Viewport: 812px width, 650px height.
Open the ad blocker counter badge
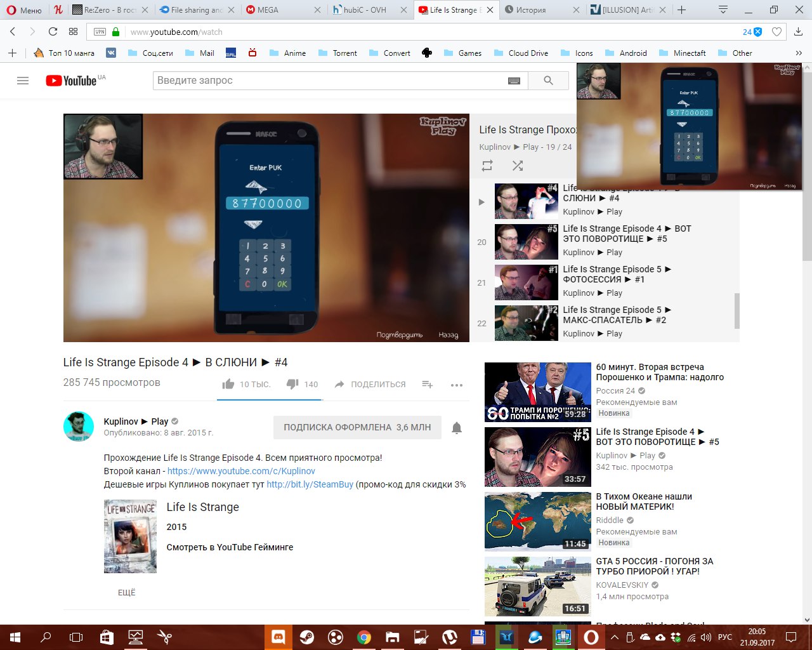click(752, 32)
